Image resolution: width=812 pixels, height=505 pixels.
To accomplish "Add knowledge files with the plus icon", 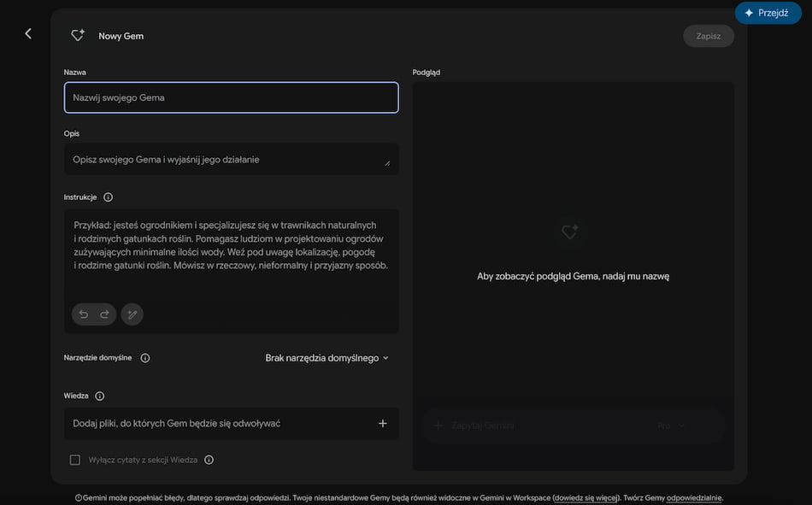I will (x=382, y=424).
